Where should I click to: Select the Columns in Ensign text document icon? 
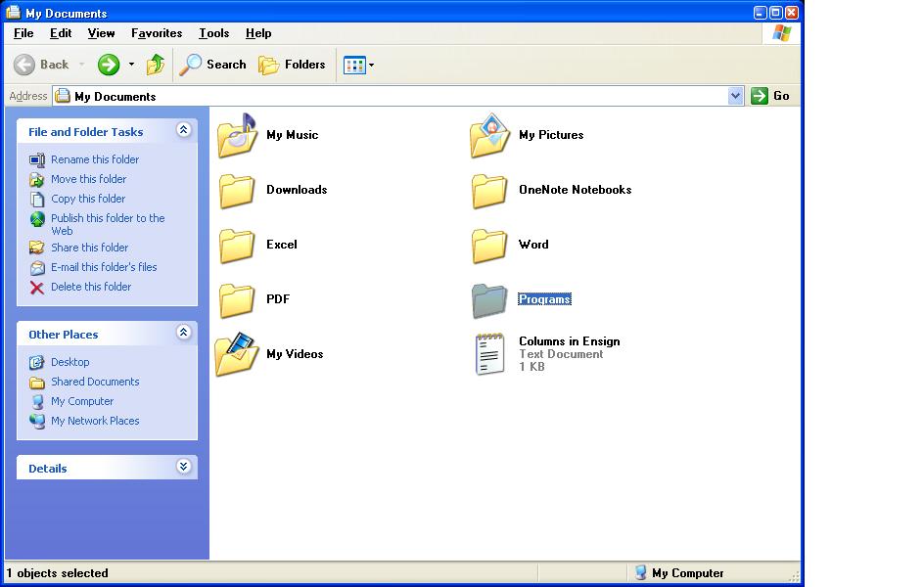click(489, 354)
